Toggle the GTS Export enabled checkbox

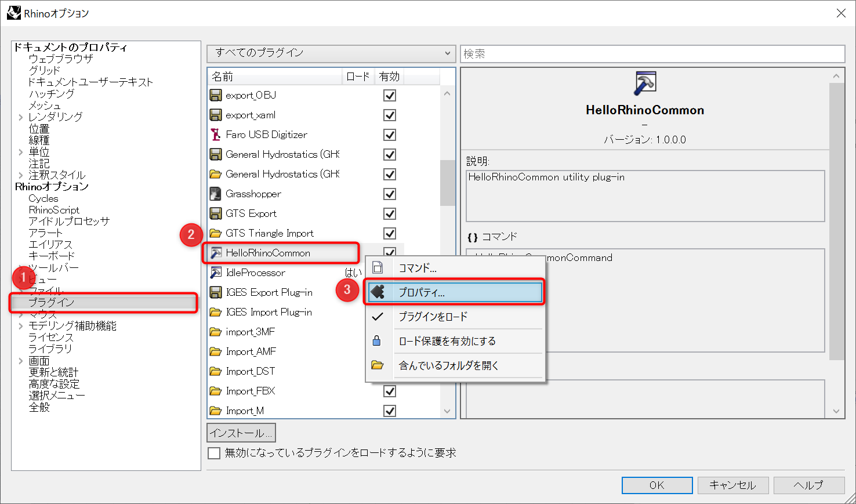390,213
